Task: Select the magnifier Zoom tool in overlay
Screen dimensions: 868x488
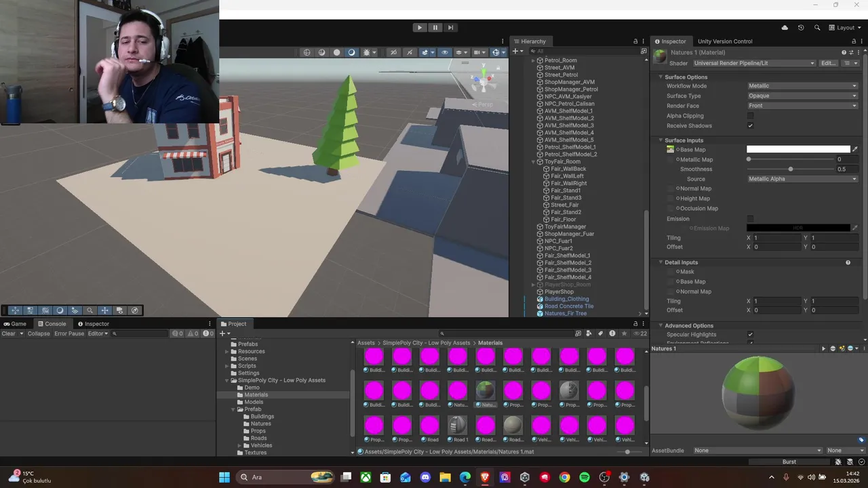Action: 90,310
